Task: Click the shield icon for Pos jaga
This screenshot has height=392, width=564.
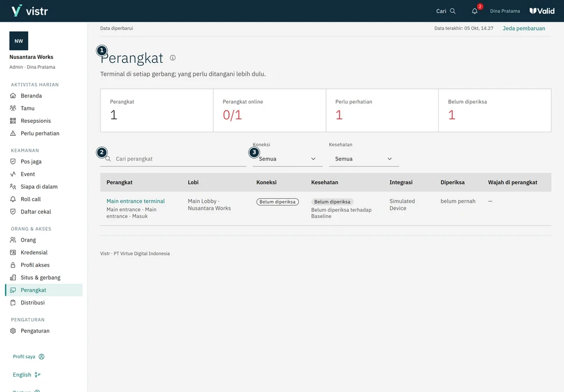Action: click(13, 162)
